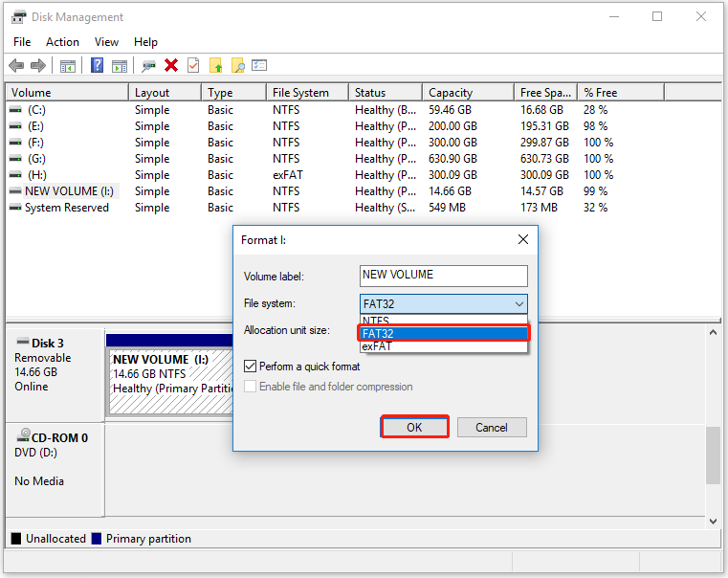The height and width of the screenshot is (578, 728).
Task: Click the blue Primary partition legend swatch
Action: point(96,539)
